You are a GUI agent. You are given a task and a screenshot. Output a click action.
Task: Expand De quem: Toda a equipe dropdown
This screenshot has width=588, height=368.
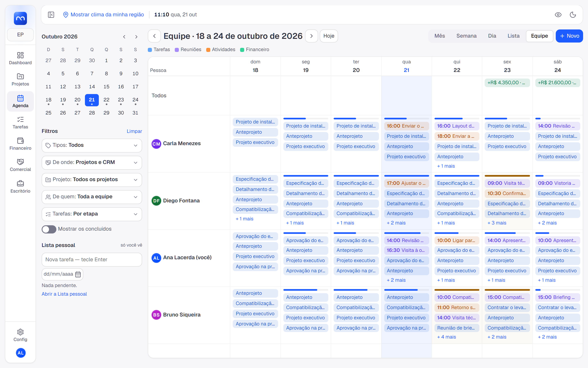(92, 197)
